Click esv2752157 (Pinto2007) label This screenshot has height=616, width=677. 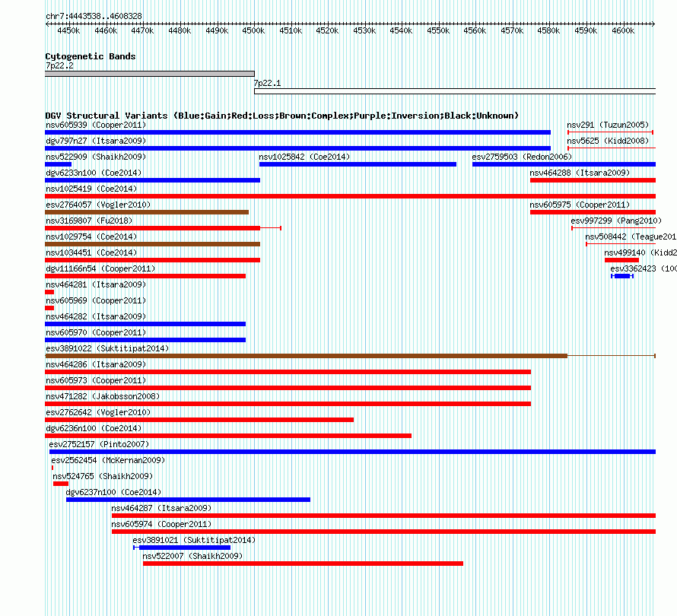click(x=99, y=444)
